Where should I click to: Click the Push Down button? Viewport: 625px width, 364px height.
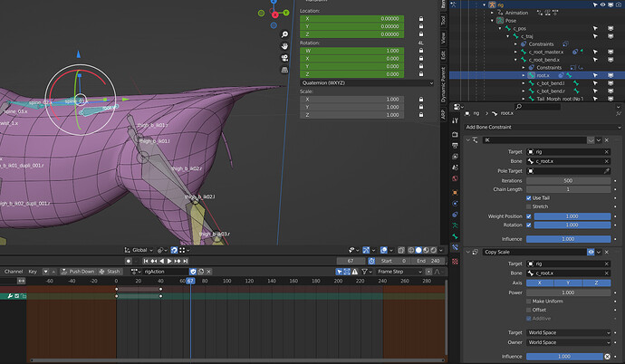(x=78, y=272)
